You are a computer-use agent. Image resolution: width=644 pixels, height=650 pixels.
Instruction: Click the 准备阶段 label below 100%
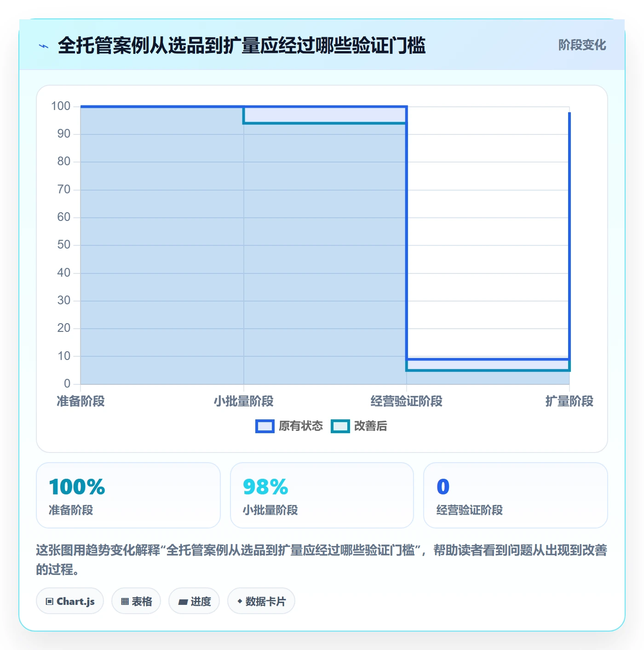point(71,510)
